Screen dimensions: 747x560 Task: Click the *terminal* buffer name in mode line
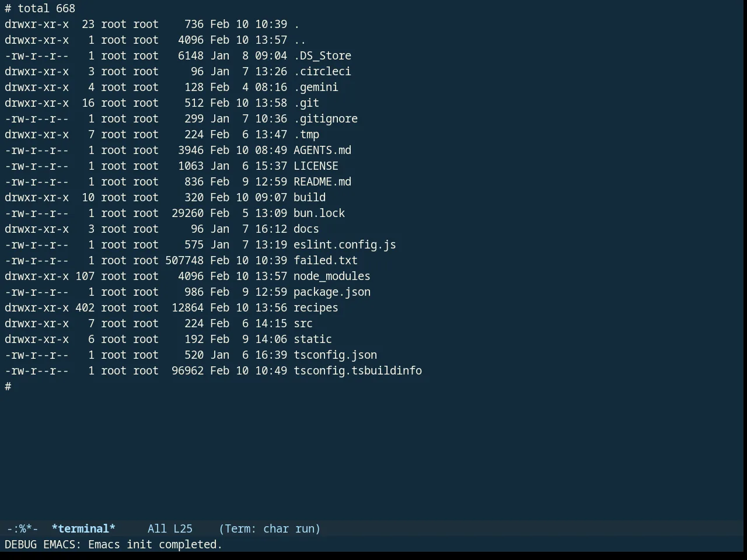pos(83,529)
